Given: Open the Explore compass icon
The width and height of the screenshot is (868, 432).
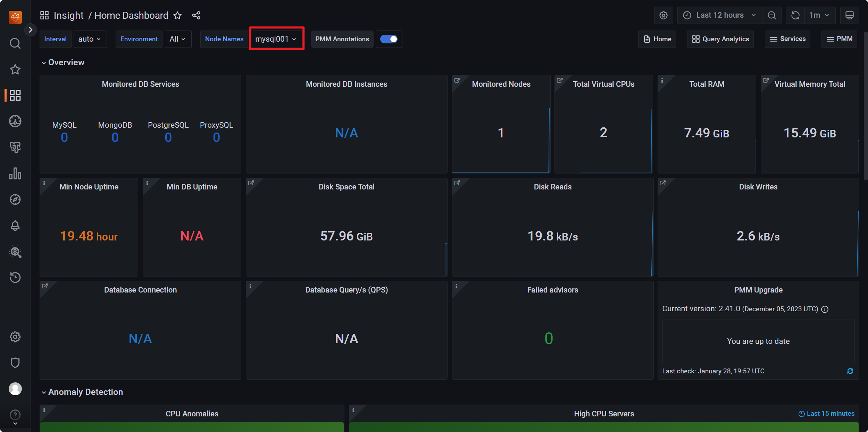Looking at the screenshot, I should tap(15, 200).
